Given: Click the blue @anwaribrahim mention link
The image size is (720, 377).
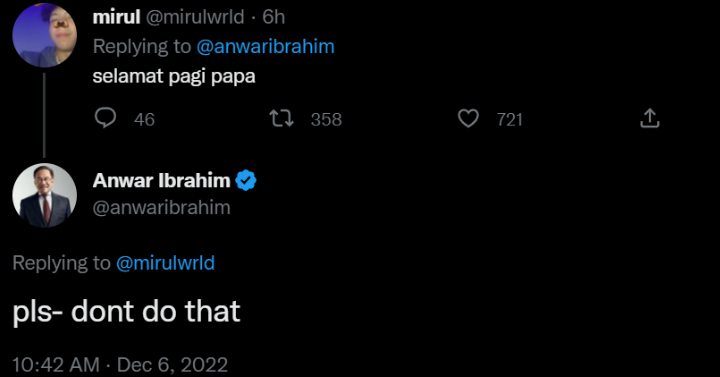Looking at the screenshot, I should [265, 47].
